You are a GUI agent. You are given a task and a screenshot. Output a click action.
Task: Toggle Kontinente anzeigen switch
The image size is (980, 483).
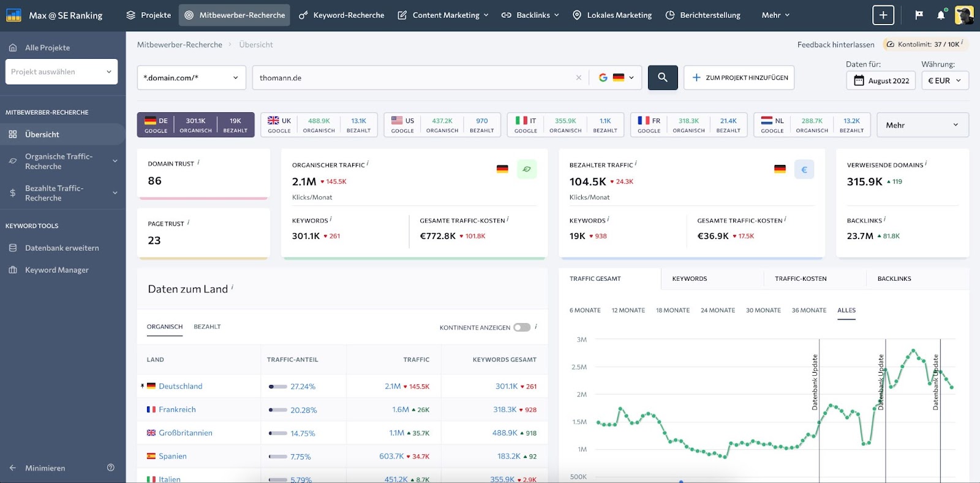pyautogui.click(x=522, y=327)
